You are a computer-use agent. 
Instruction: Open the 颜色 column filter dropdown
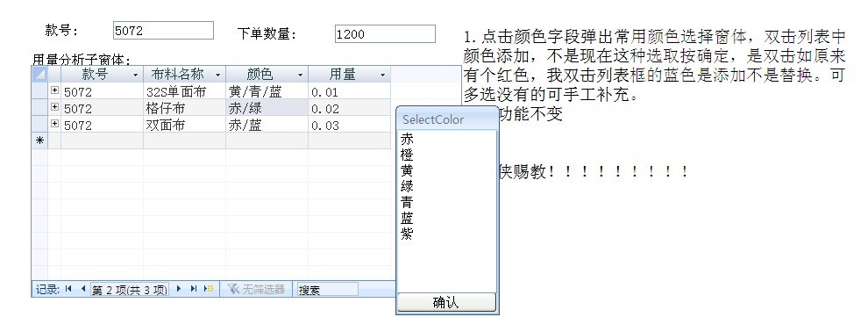(x=301, y=75)
